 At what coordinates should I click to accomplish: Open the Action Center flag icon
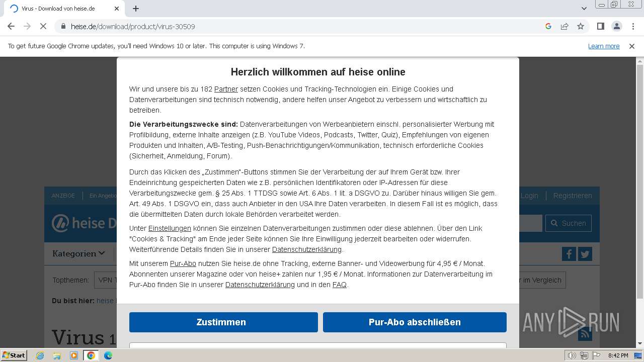(x=596, y=355)
